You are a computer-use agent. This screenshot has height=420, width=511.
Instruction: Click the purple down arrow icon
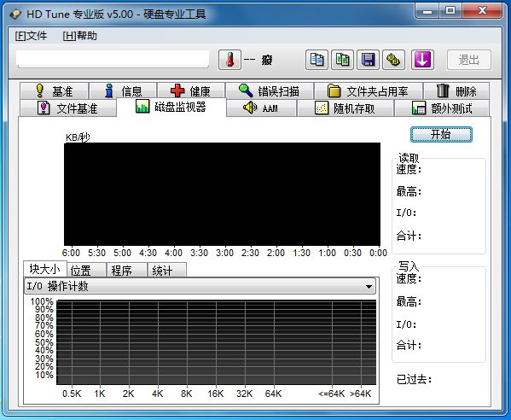click(422, 60)
